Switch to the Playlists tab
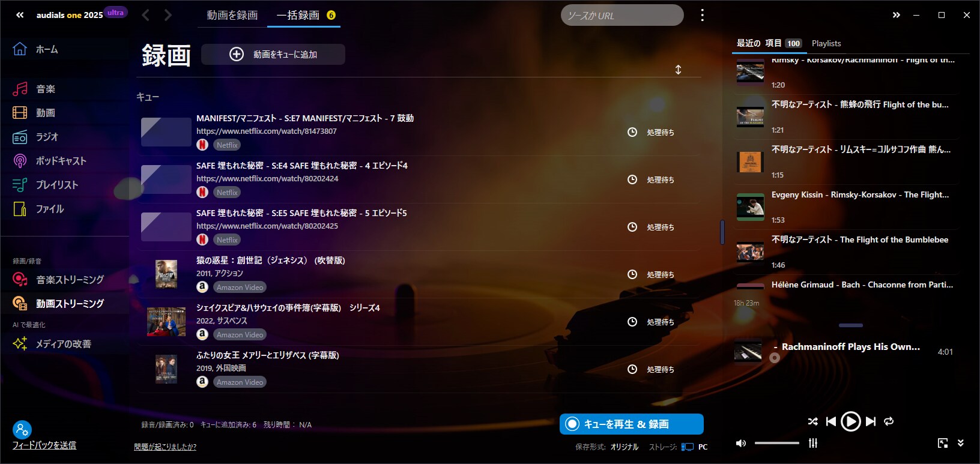The width and height of the screenshot is (980, 464). 826,43
